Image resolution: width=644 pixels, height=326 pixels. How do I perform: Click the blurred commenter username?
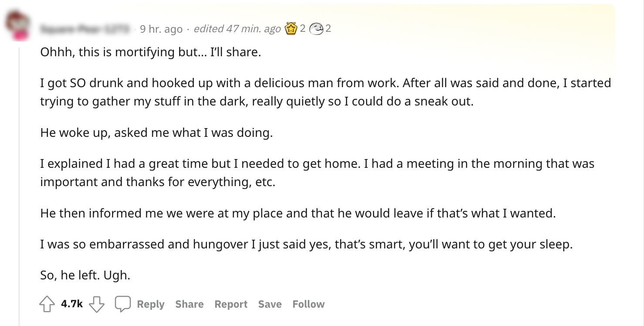pos(85,29)
